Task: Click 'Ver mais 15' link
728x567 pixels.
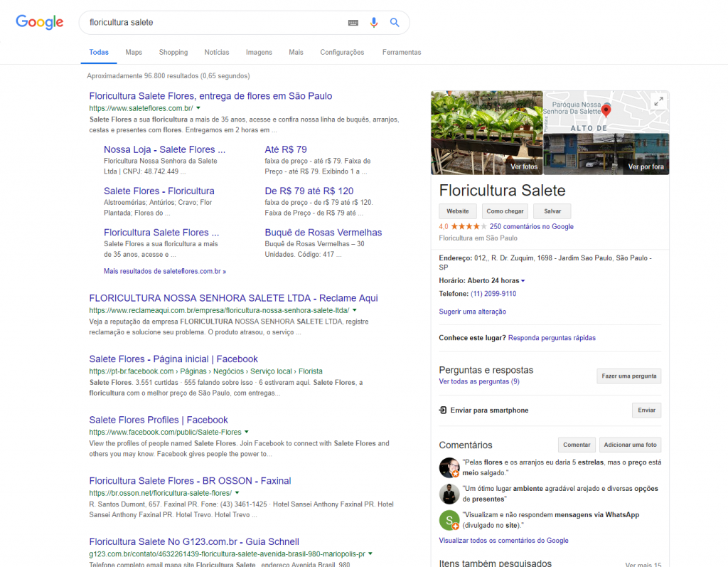Action: coord(643,564)
